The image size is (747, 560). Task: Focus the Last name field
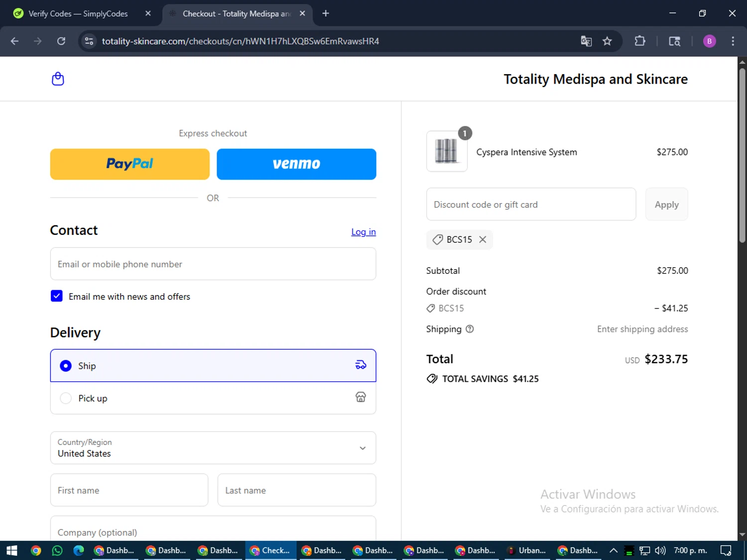tap(297, 490)
